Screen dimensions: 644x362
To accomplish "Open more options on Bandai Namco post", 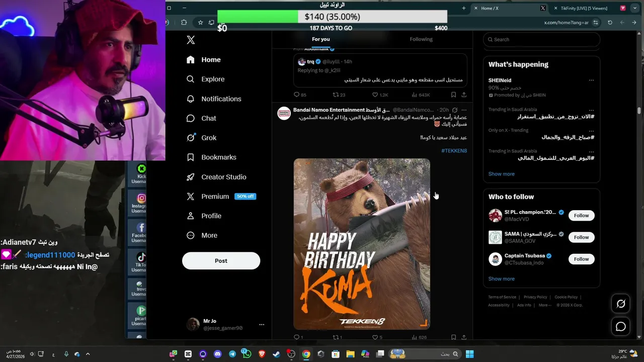I will [x=464, y=110].
